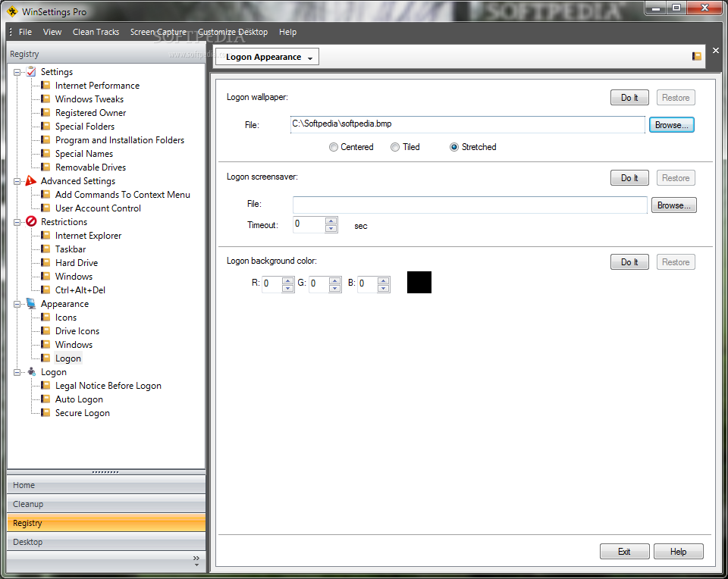Click the Settings checklist icon in tree
The width and height of the screenshot is (728, 579).
(31, 71)
